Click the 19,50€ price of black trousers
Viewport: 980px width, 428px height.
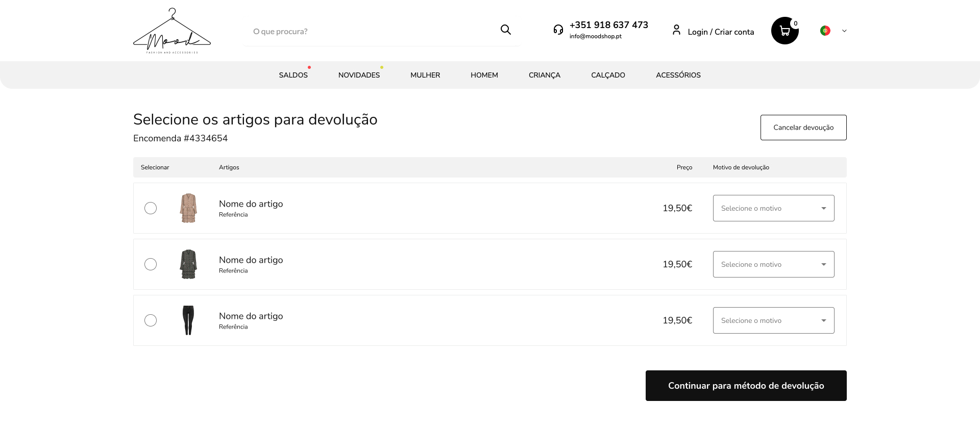(677, 320)
